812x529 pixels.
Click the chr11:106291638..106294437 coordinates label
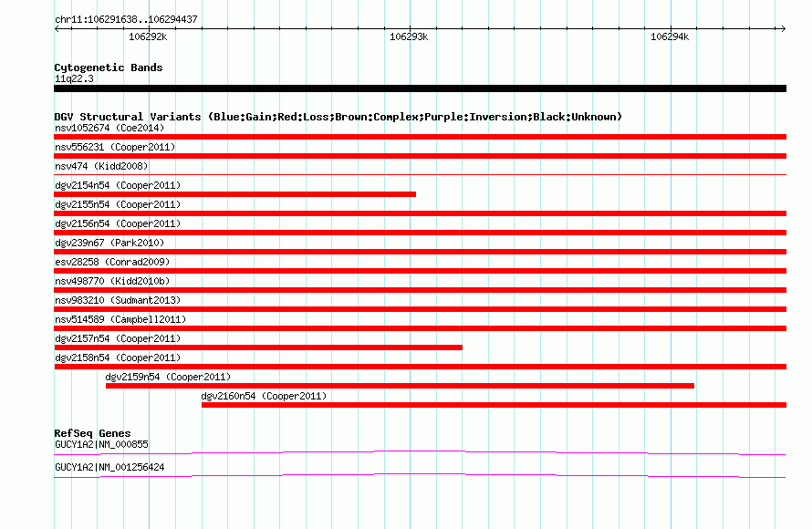click(126, 19)
